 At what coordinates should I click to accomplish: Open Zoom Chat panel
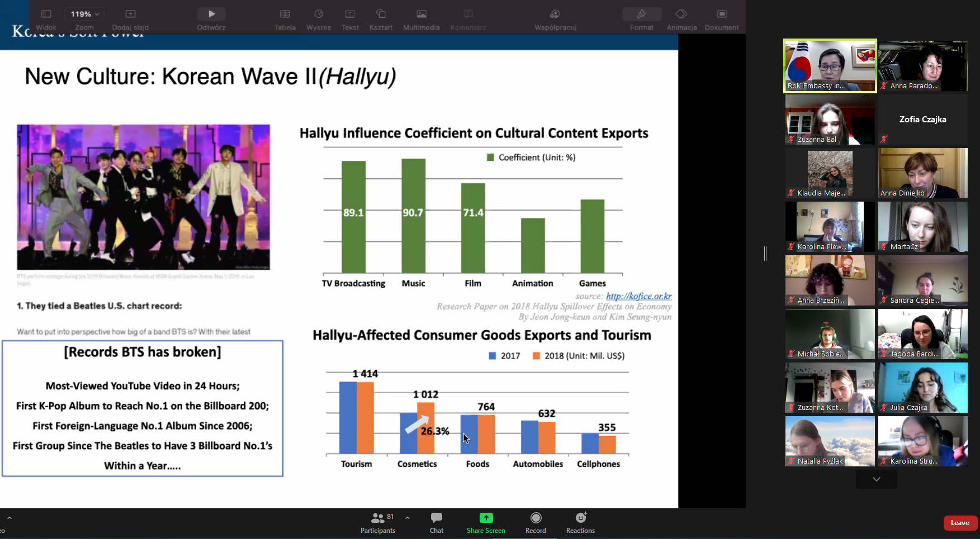[437, 523]
